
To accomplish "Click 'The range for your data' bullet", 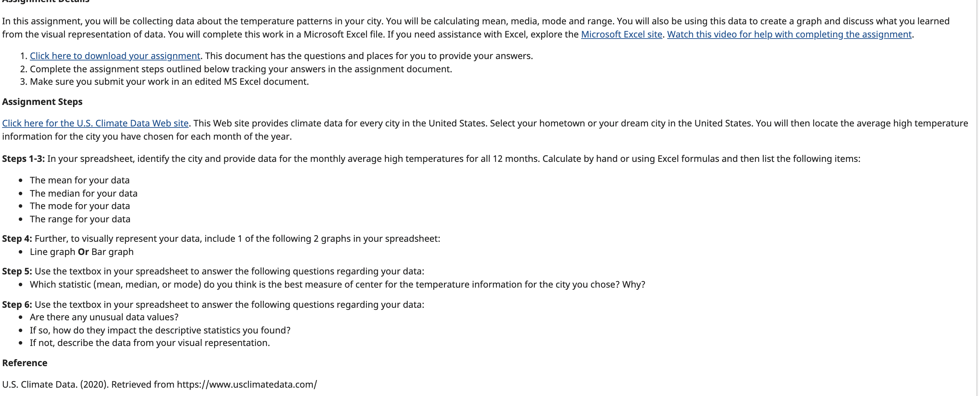I will [x=80, y=219].
